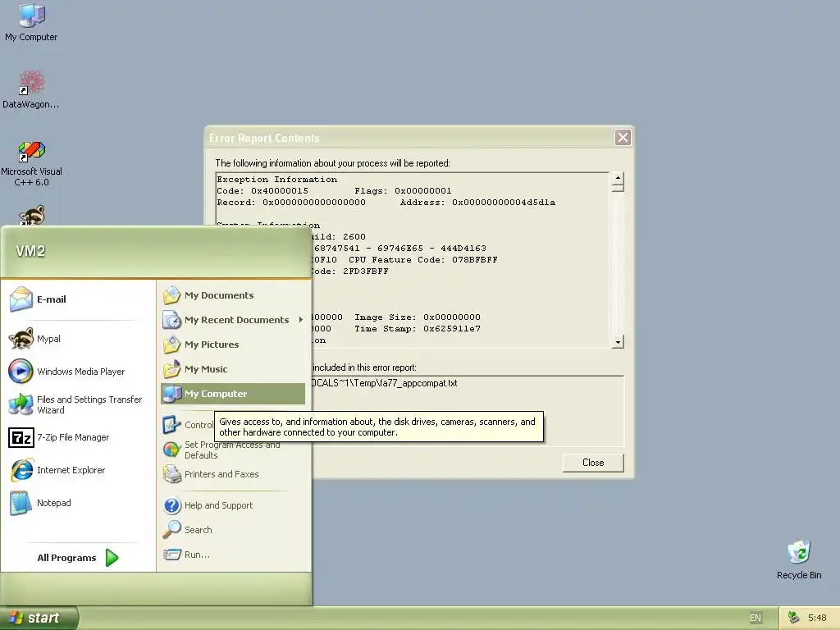Click Close button in Error Report Contents

tap(593, 463)
